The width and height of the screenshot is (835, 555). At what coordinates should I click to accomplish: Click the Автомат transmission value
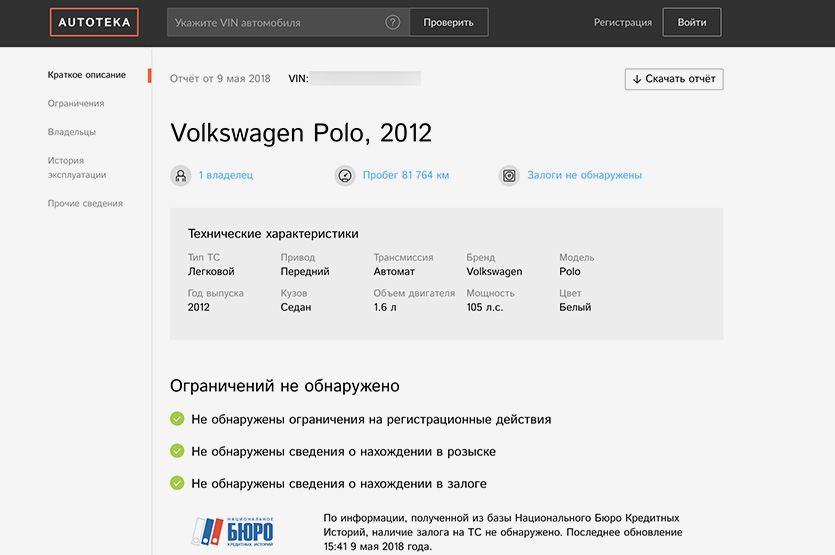tap(394, 272)
